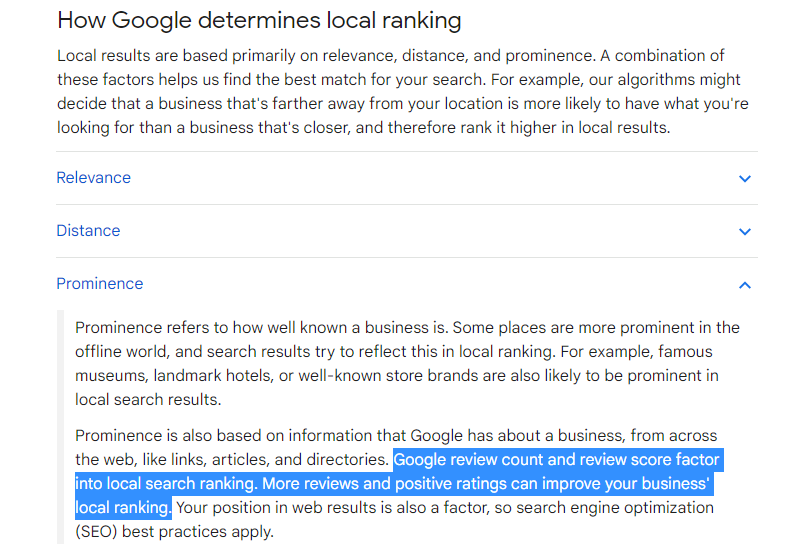811x544 pixels.
Task: Click the line starting "Local results are based primarily"
Action: [391, 56]
